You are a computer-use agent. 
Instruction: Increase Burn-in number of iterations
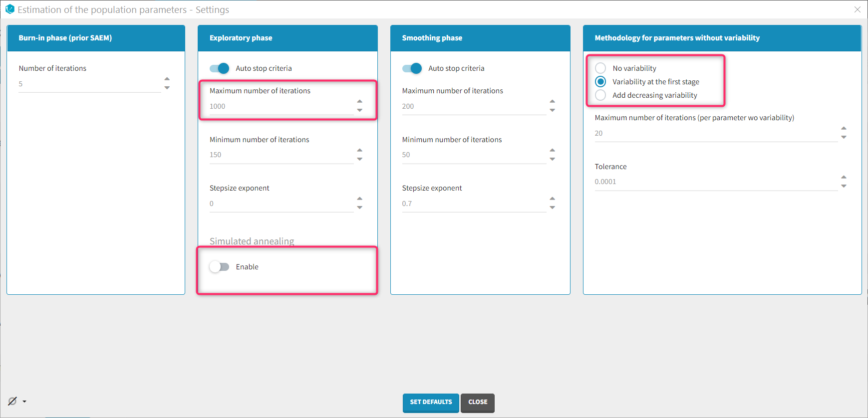click(167, 79)
